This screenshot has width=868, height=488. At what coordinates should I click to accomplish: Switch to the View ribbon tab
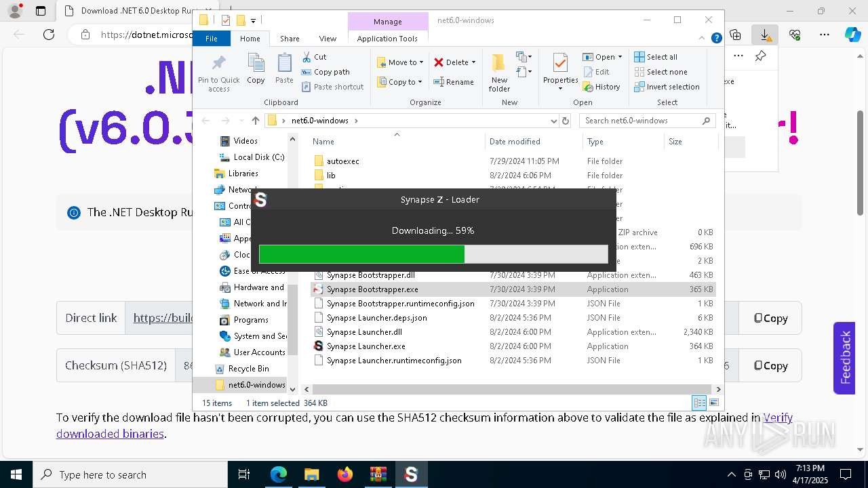pyautogui.click(x=328, y=39)
